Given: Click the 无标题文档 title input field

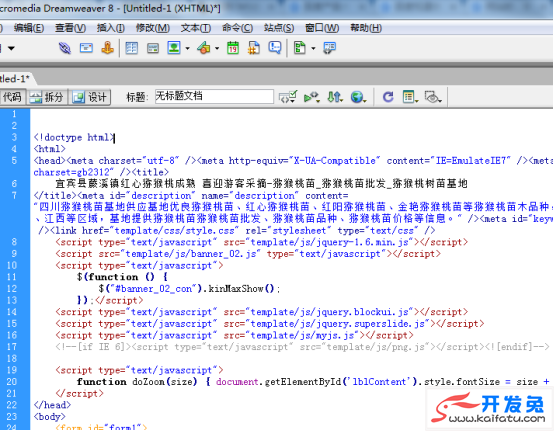Looking at the screenshot, I should coord(214,96).
